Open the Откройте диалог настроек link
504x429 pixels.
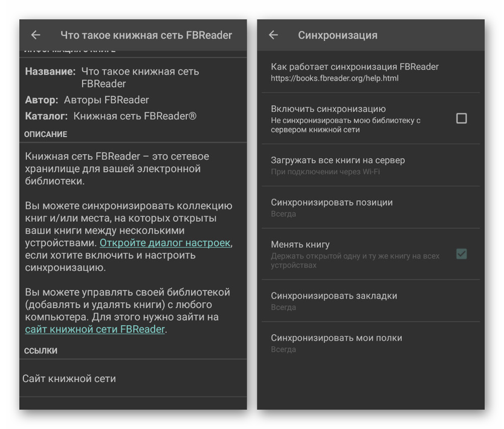pyautogui.click(x=164, y=243)
